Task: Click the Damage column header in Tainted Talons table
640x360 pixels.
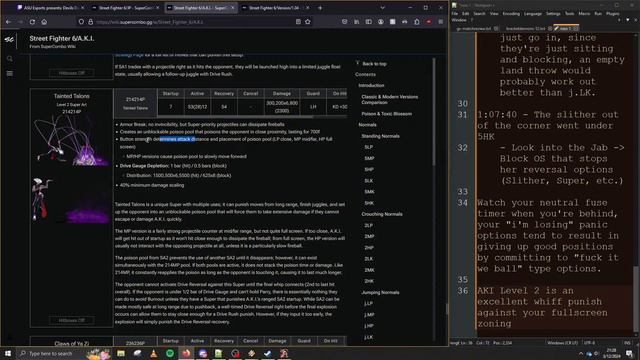Action: pos(282,93)
